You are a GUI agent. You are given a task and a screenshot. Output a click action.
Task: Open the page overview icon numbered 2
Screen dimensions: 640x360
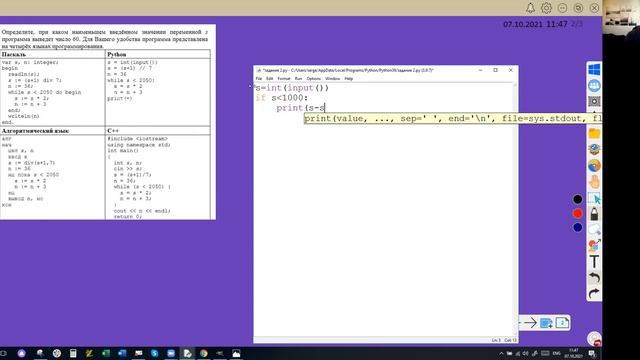tap(562, 323)
